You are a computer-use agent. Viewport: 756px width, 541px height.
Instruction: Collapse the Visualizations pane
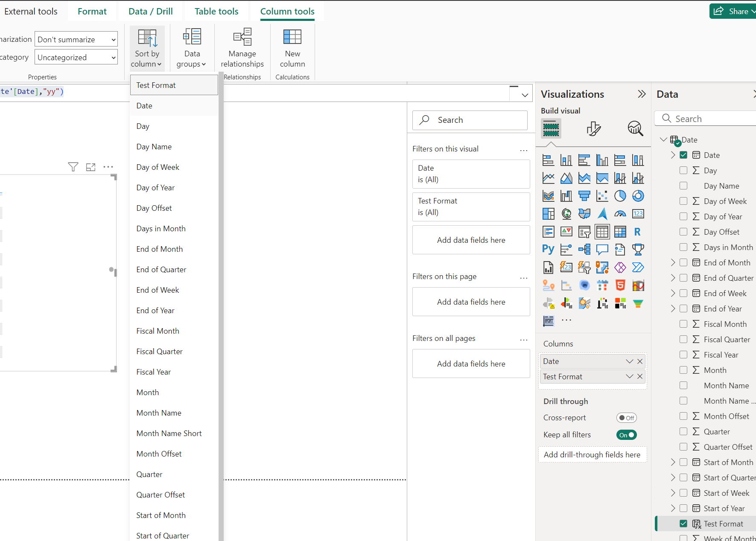pyautogui.click(x=642, y=94)
